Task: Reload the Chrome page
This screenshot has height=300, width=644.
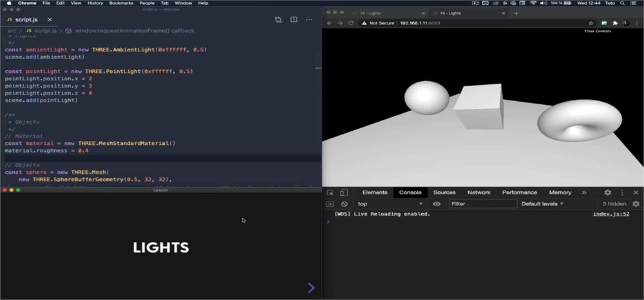Action: (x=351, y=23)
